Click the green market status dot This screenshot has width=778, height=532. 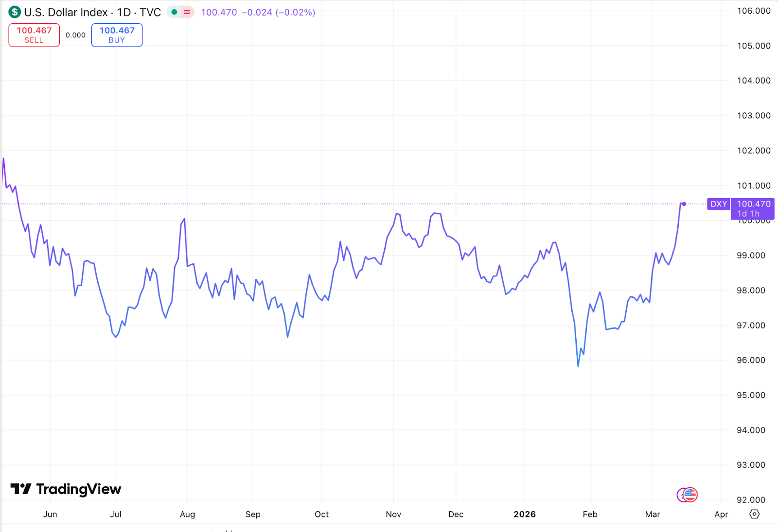[x=174, y=12]
